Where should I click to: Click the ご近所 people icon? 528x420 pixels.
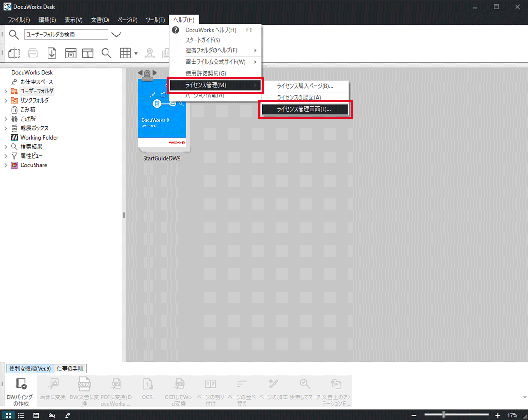point(14,119)
